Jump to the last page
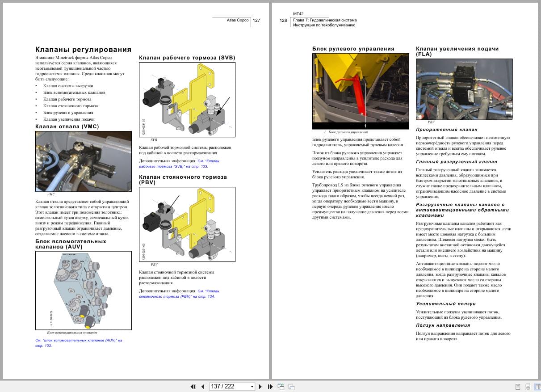 pyautogui.click(x=270, y=387)
